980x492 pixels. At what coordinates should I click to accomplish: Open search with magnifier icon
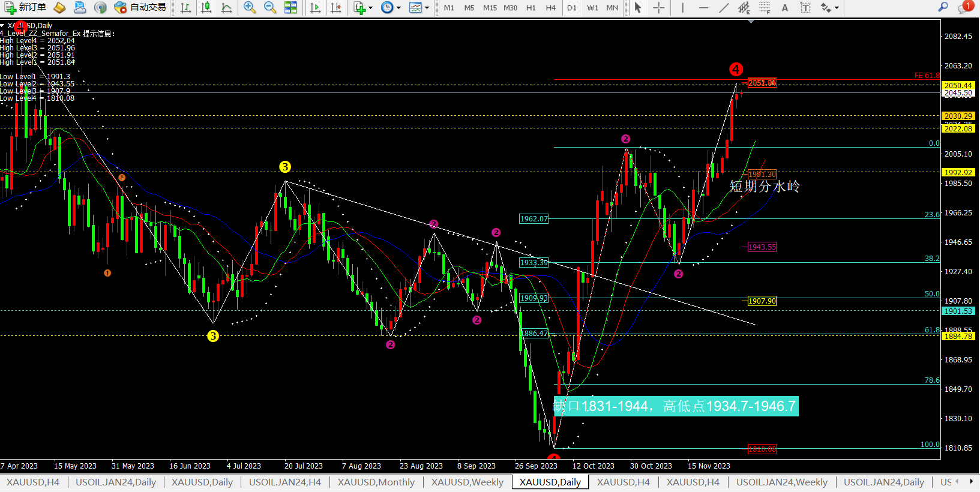click(x=943, y=7)
